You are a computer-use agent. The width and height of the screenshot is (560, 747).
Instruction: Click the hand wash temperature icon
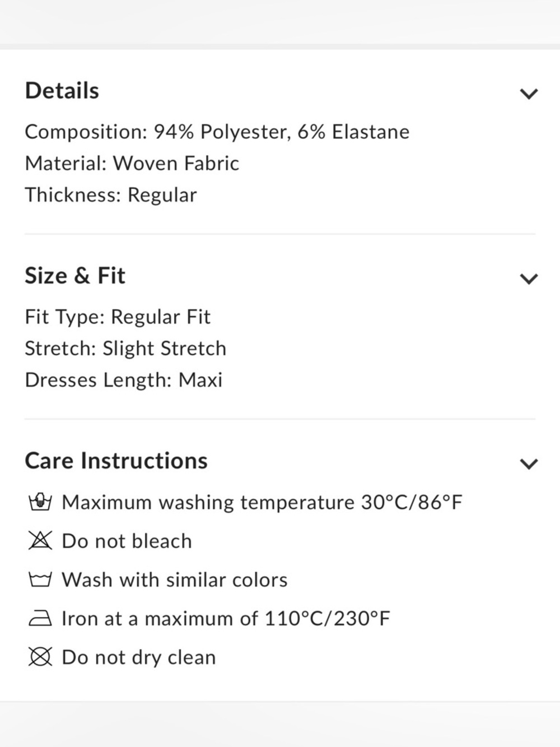click(x=40, y=502)
